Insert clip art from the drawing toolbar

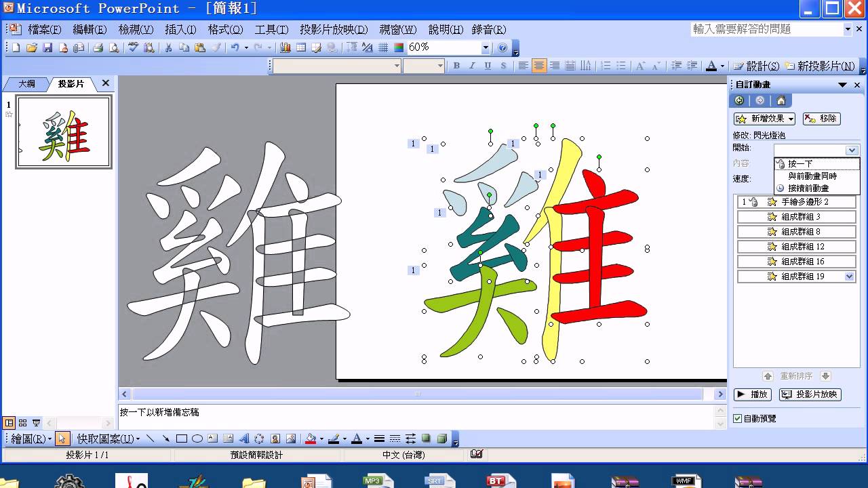click(x=275, y=439)
